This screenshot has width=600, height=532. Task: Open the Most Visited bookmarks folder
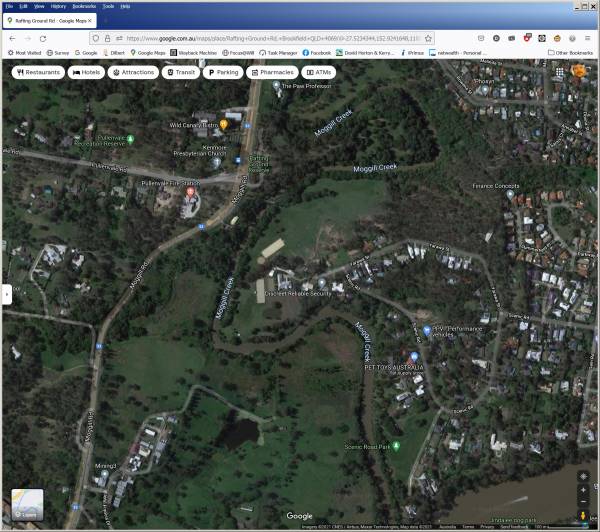coord(24,53)
